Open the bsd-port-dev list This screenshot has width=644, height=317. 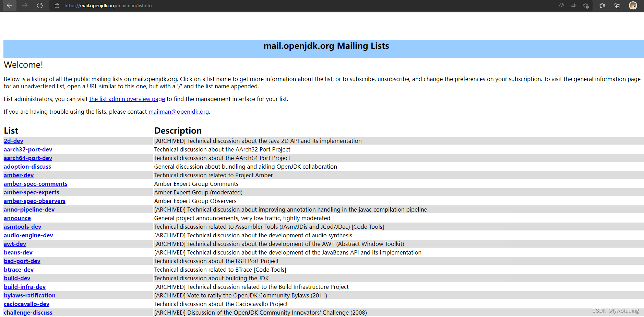22,261
